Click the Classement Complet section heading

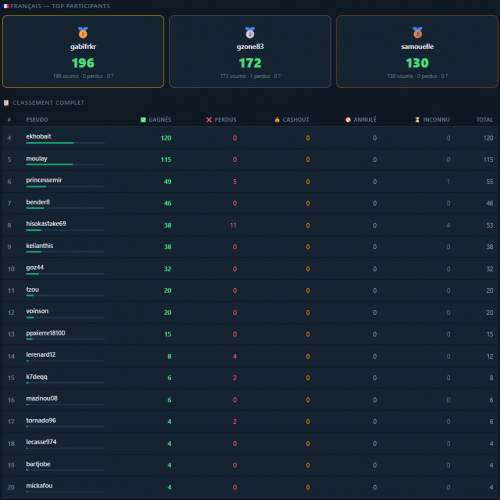point(48,103)
